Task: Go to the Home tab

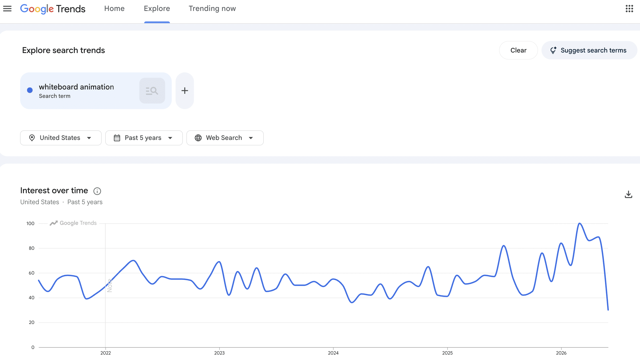Action: 114,9
